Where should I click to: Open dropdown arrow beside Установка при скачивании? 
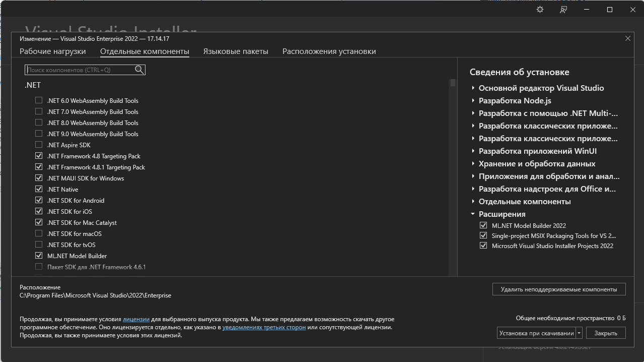coord(579,333)
